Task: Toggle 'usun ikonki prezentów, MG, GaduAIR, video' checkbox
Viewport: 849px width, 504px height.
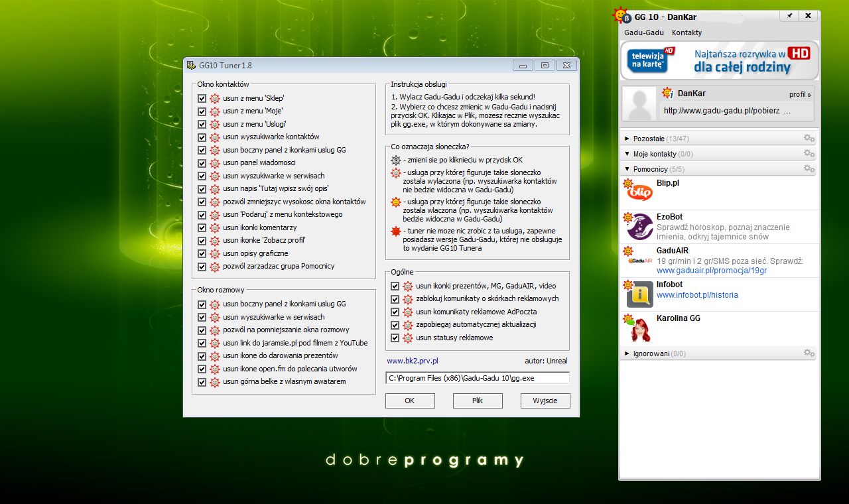Action: coord(395,286)
